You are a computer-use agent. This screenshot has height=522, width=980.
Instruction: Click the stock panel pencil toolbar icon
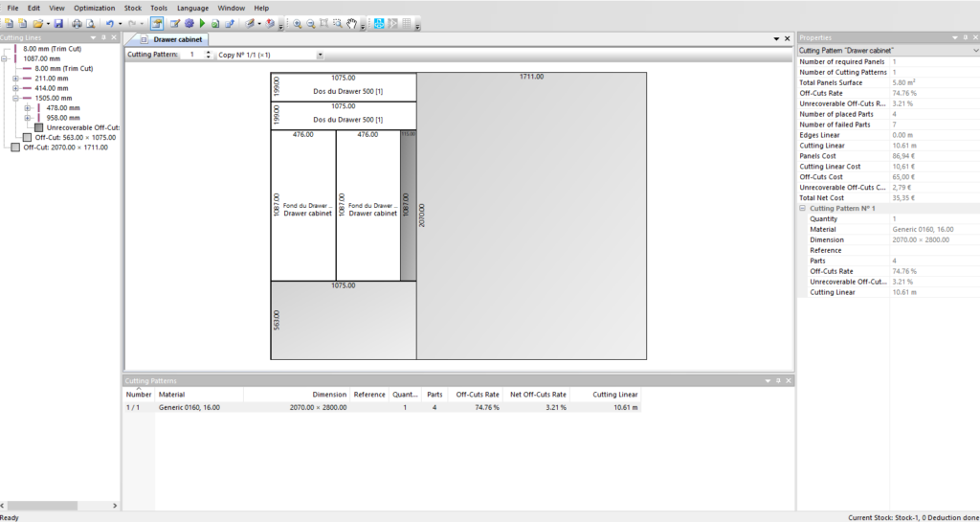250,24
